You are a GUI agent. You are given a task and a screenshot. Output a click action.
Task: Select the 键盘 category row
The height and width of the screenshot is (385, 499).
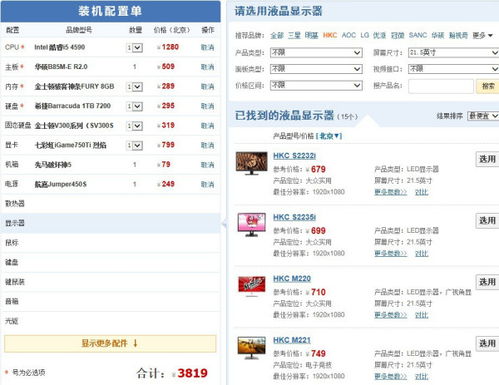coord(110,263)
